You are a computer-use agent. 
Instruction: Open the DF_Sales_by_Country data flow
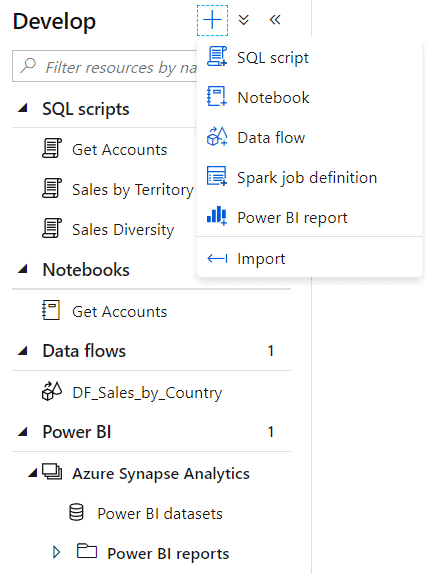point(147,393)
